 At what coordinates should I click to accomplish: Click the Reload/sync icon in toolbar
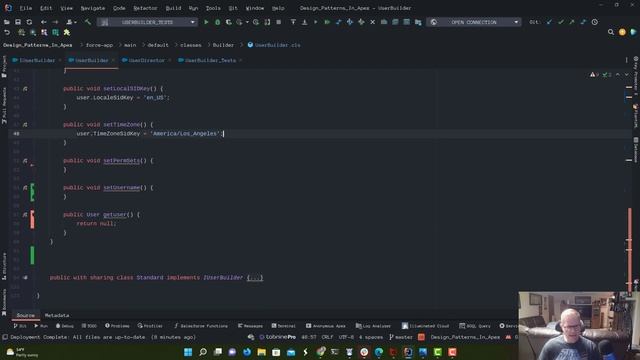pyautogui.click(x=29, y=22)
